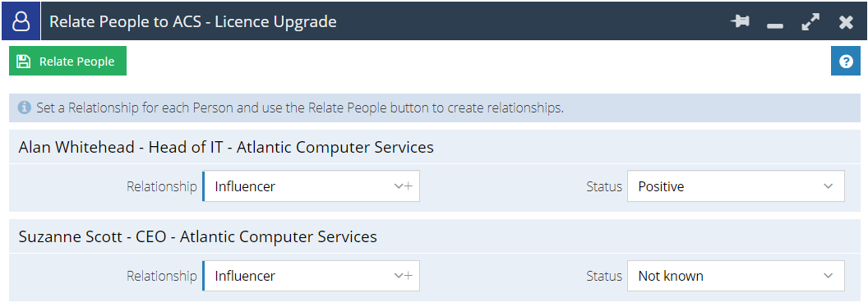
Task: Open Suzanne Scott's Relationship dropdown
Action: click(303, 276)
